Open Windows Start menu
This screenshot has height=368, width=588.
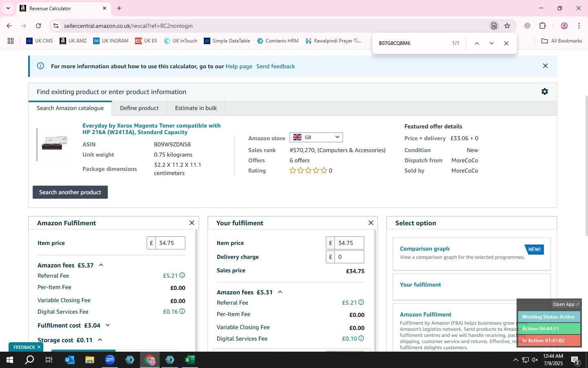[10, 360]
